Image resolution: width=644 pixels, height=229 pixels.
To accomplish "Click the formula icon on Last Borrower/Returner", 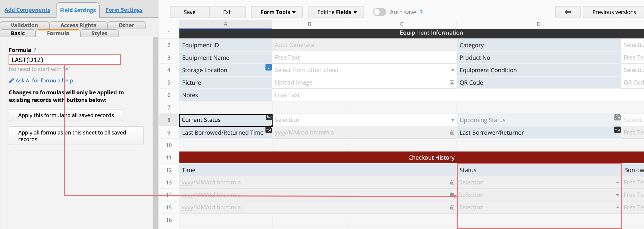I will pyautogui.click(x=617, y=130).
